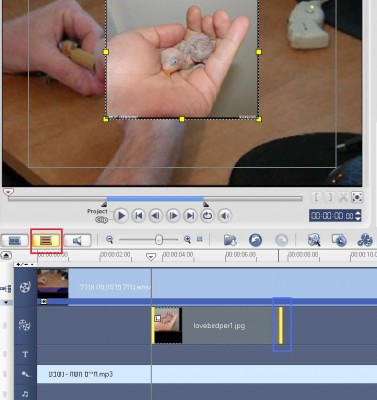Open the +/- track options
Screen dimensions: 377x400
[x=25, y=264]
